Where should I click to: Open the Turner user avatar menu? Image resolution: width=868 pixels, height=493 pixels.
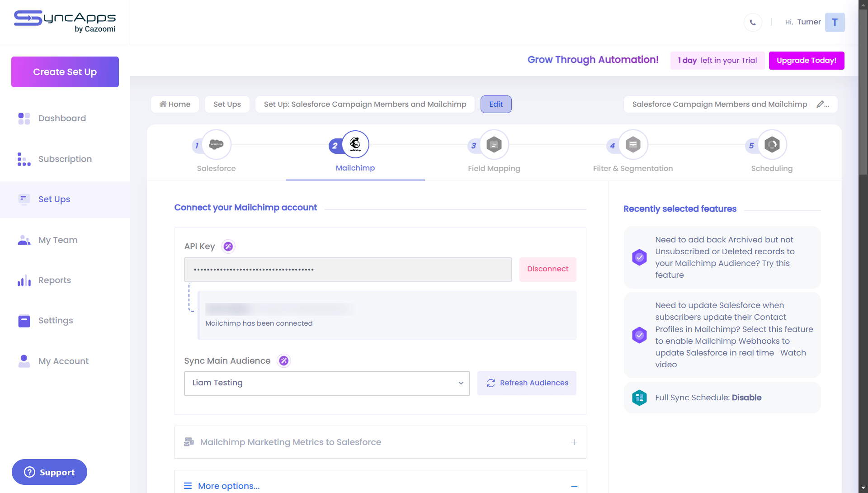[x=835, y=22]
